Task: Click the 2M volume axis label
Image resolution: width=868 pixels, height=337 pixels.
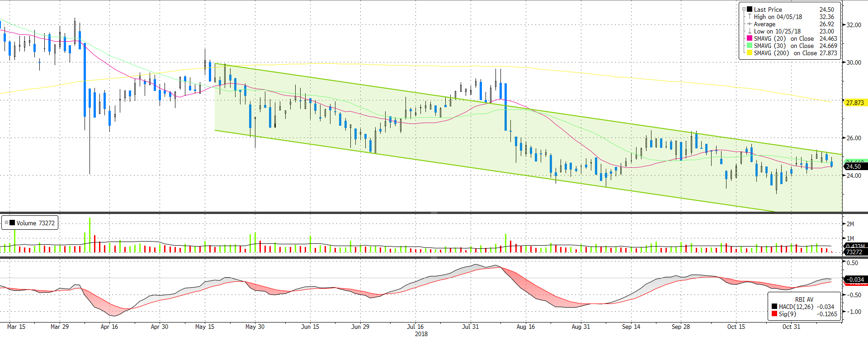Action: coord(850,224)
